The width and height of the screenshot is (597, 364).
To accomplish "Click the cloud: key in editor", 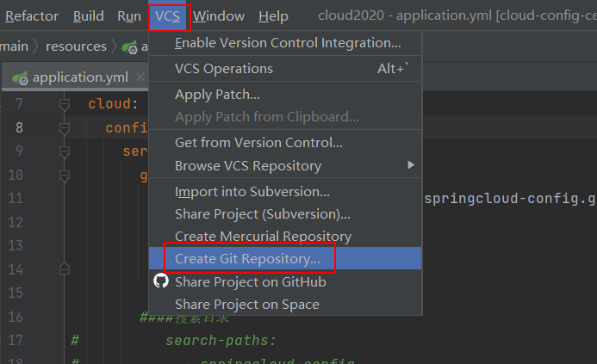I will pyautogui.click(x=113, y=104).
